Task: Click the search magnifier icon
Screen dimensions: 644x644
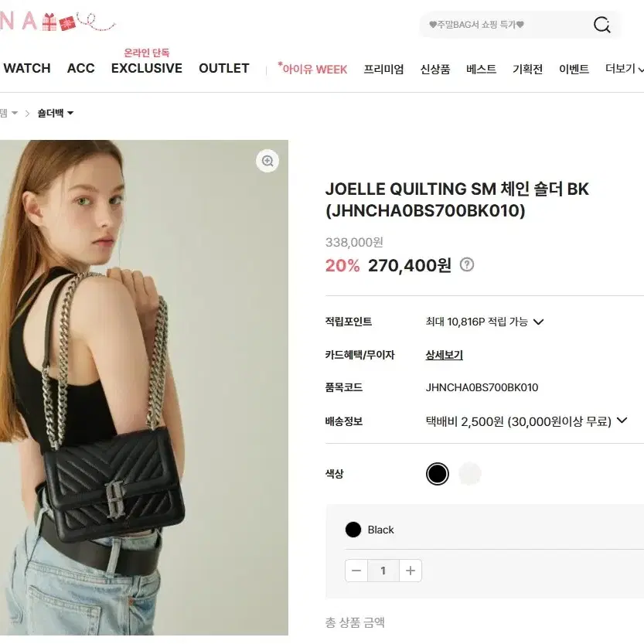Action: click(x=601, y=25)
